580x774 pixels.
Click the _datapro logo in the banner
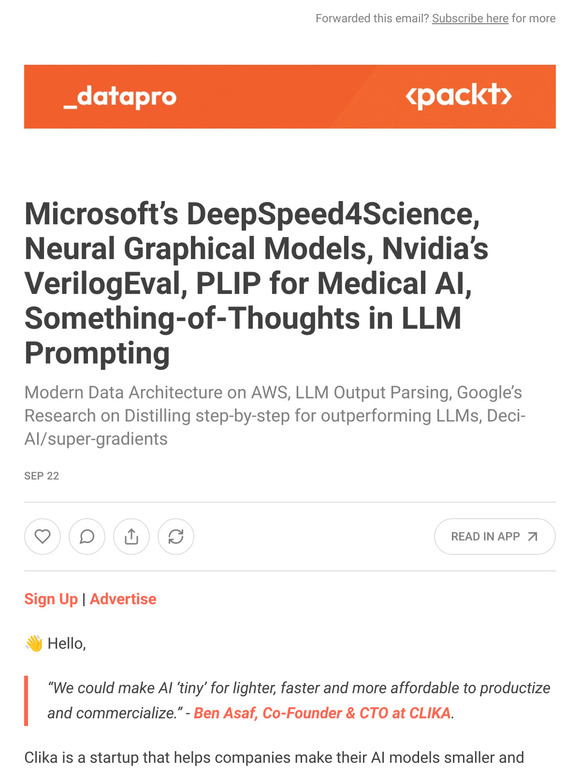pyautogui.click(x=120, y=96)
